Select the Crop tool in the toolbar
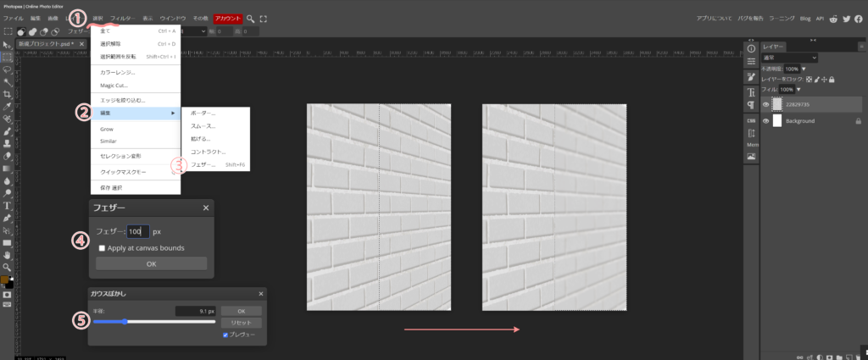 tap(8, 95)
